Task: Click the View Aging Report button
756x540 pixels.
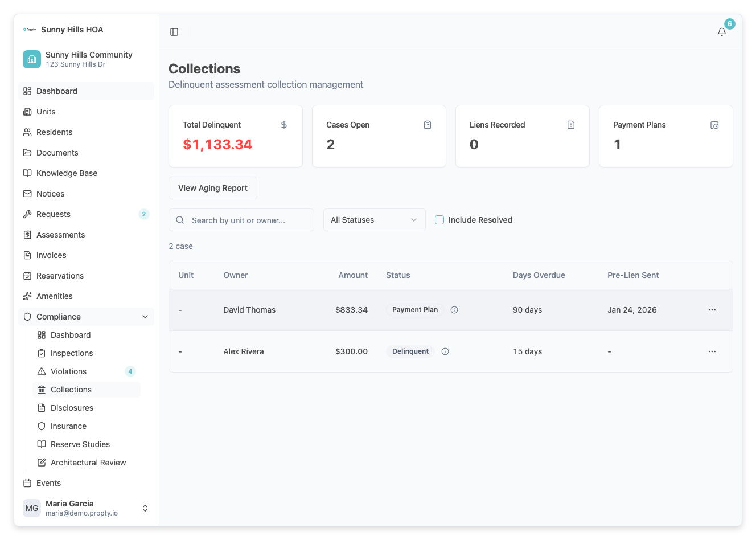Action: pos(213,188)
